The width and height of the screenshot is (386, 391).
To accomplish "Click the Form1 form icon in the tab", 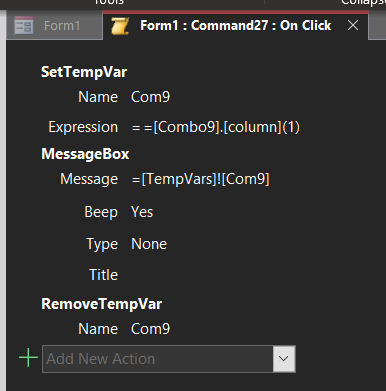I will click(x=24, y=26).
